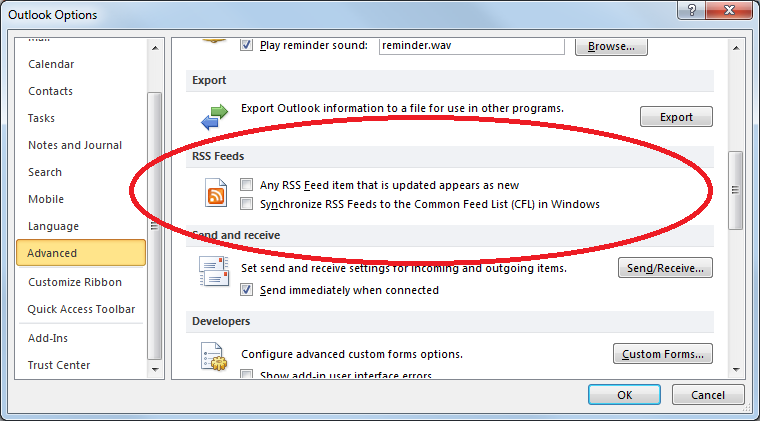Click the Send and receive mail icon
The image size is (760, 421).
pyautogui.click(x=214, y=271)
